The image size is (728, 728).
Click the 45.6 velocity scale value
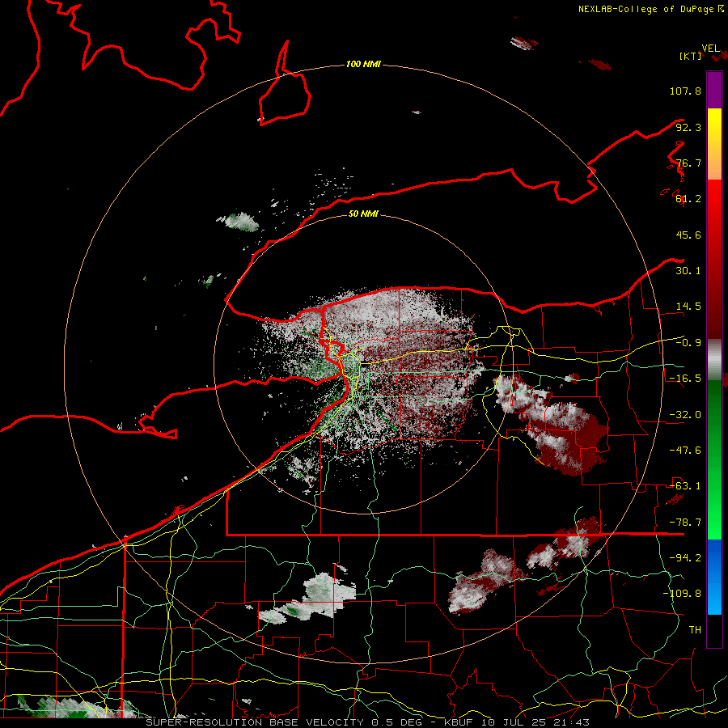coord(688,235)
